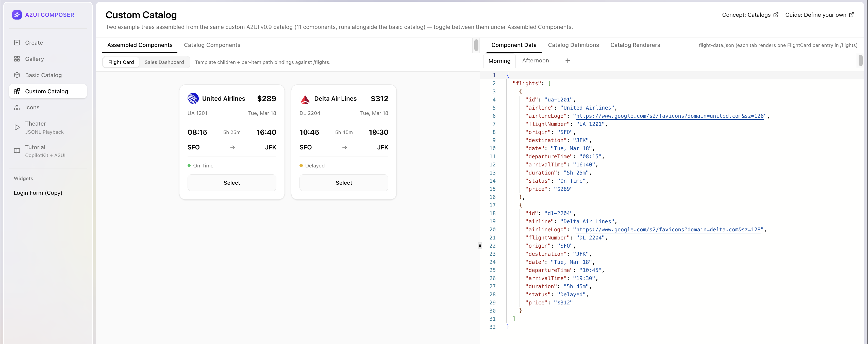Image resolution: width=868 pixels, height=344 pixels.
Task: Add a new data tab with plus icon
Action: (567, 61)
